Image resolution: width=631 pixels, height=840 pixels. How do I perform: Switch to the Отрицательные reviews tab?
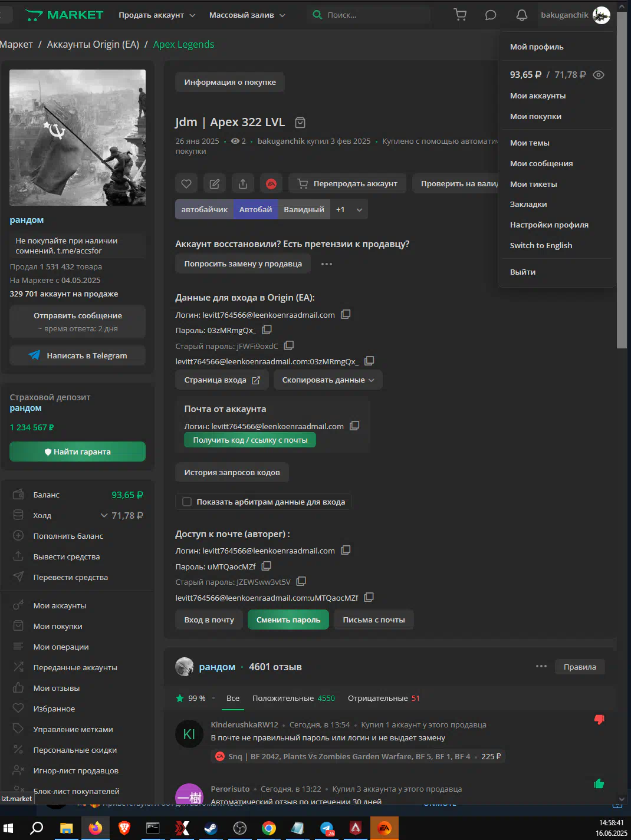click(x=384, y=699)
